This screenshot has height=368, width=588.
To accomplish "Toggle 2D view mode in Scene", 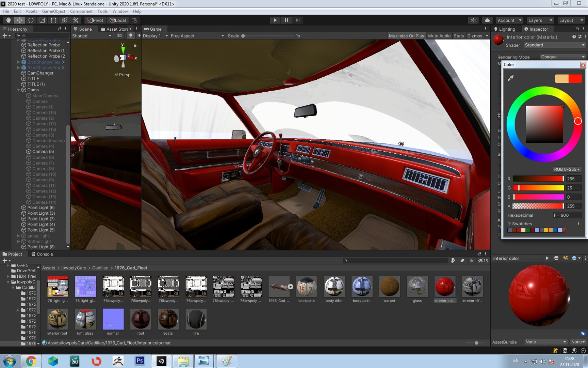I will pos(119,36).
